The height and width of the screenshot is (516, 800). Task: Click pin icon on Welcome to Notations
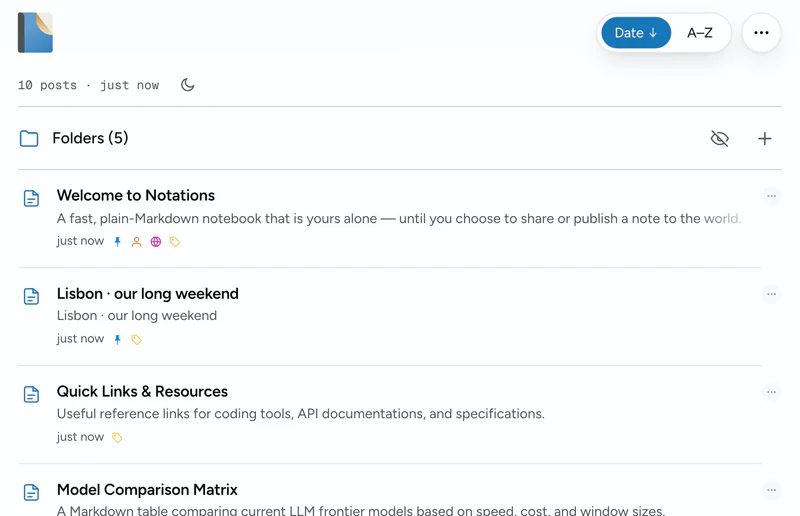click(117, 241)
